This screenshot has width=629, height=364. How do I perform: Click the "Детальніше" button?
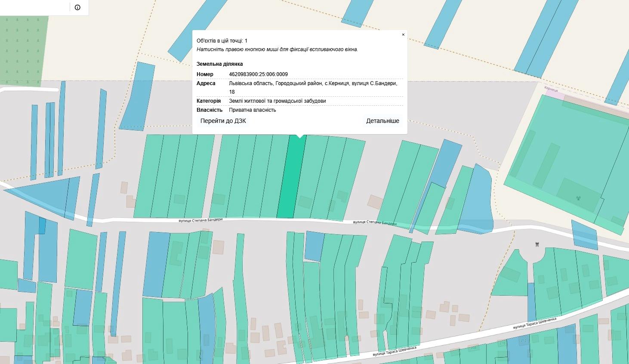382,121
